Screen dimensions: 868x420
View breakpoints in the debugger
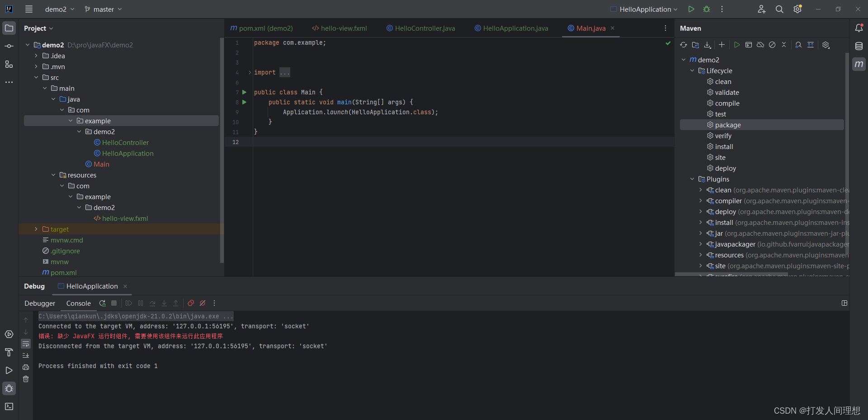tap(190, 303)
